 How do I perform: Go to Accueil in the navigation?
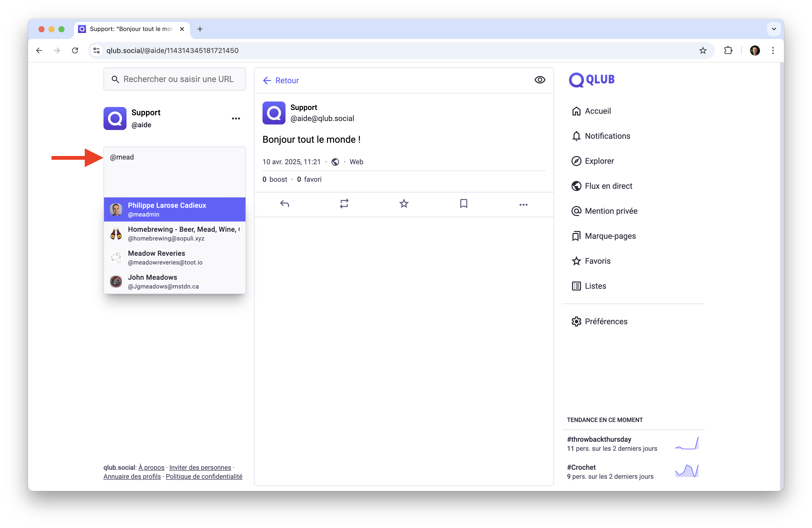(591, 111)
